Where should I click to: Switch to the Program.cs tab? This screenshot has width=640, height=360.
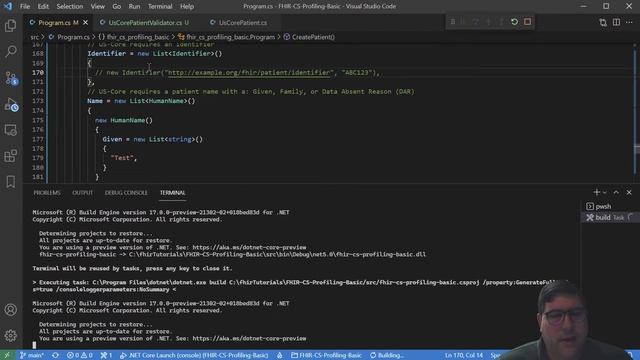55,23
